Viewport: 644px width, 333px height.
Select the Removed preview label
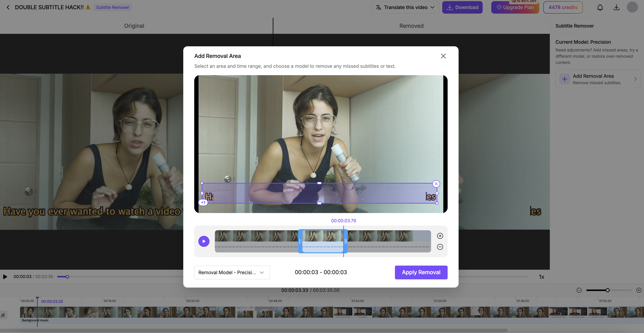point(411,26)
